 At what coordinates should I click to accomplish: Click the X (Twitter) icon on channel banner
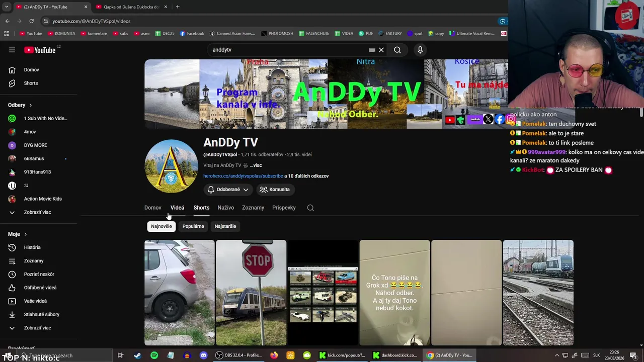coord(488,120)
